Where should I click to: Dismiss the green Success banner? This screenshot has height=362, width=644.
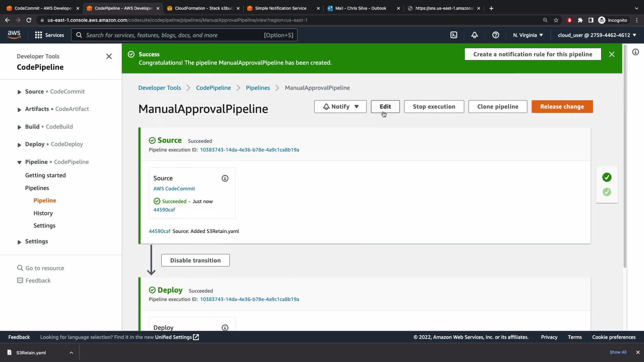click(x=611, y=54)
